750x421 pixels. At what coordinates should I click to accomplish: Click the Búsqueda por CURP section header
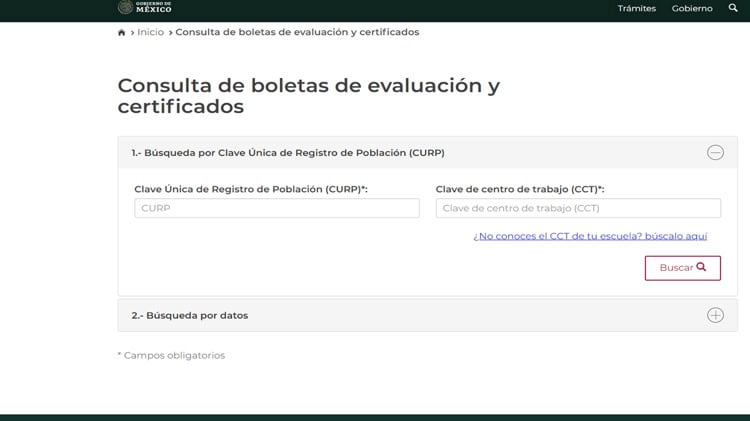pyautogui.click(x=428, y=153)
